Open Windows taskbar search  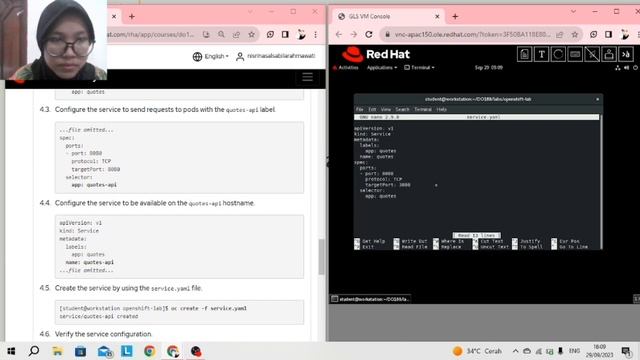34,351
